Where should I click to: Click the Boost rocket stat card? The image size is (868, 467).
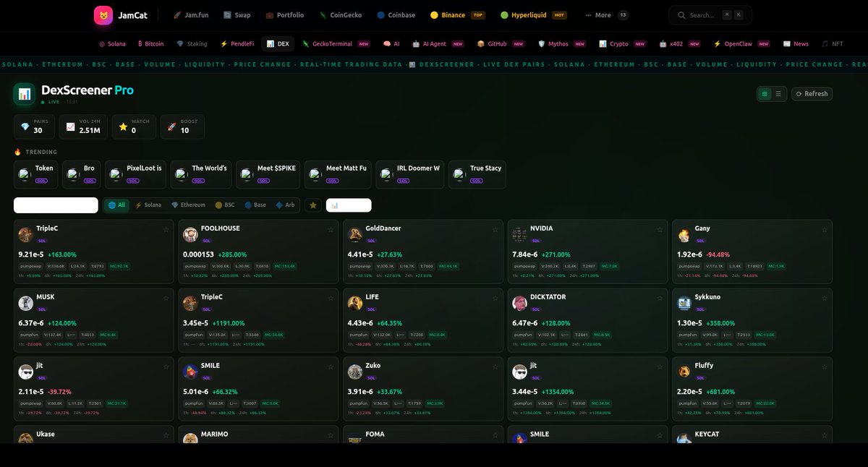pos(182,127)
